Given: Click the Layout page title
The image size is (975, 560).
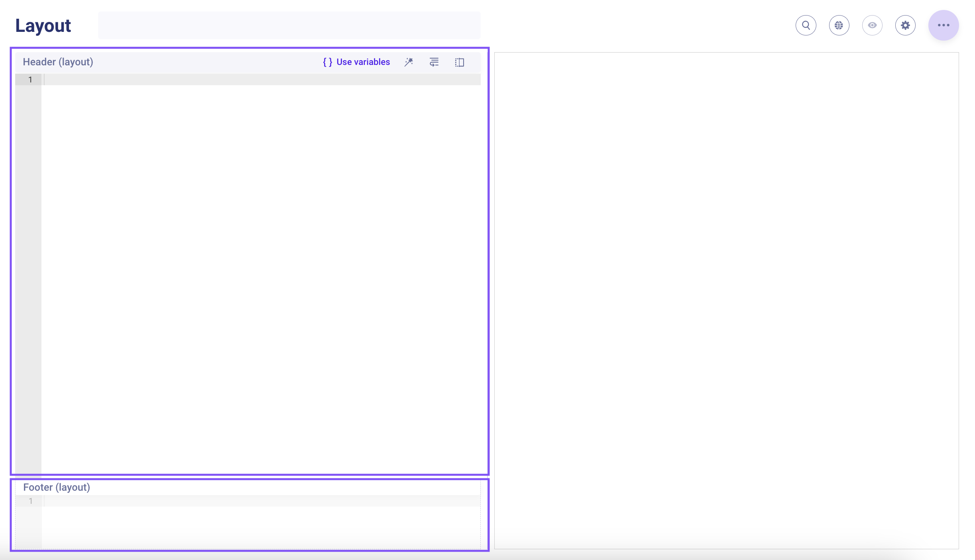Looking at the screenshot, I should 43,25.
